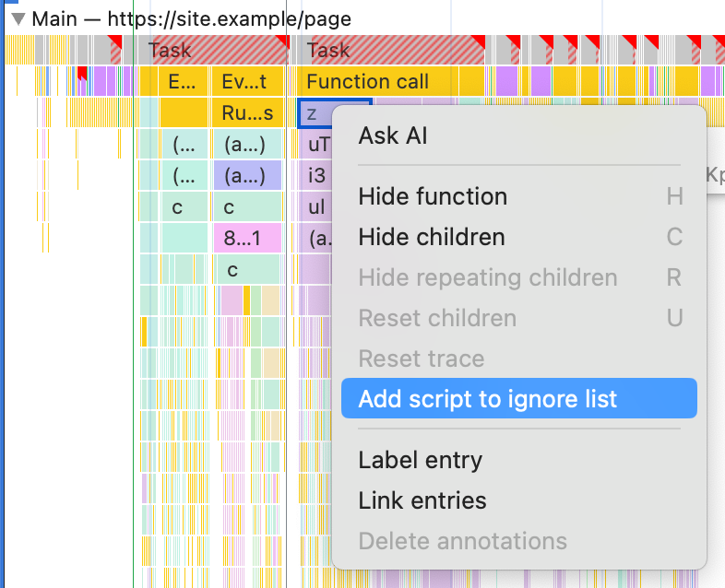Choose Ask AI in the context menu

click(x=393, y=136)
